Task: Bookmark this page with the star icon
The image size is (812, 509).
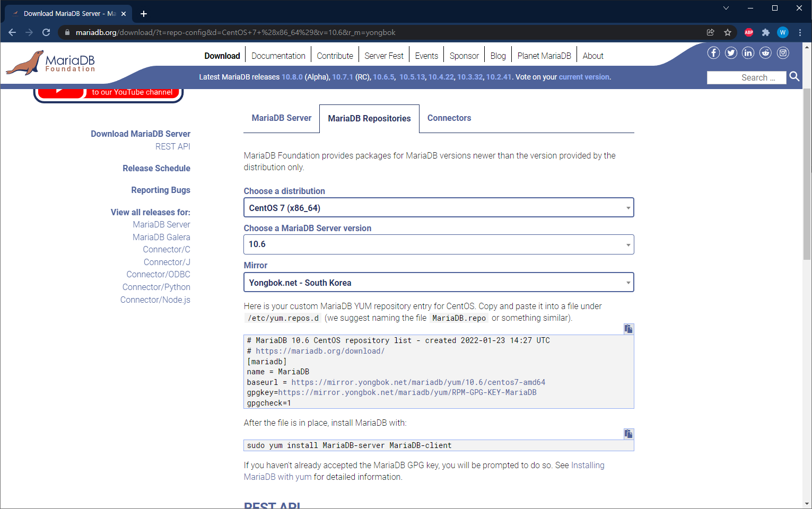Action: point(728,32)
